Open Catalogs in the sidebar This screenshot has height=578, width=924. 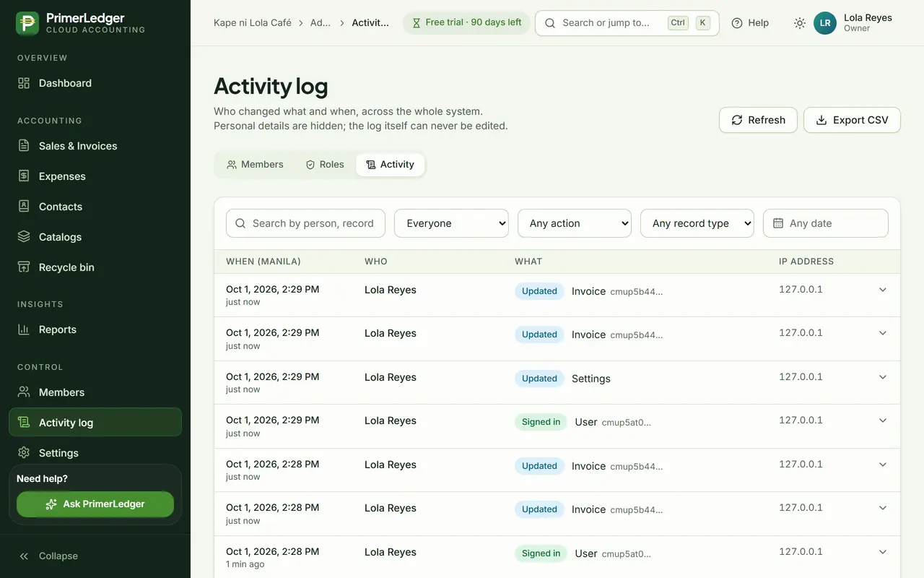coord(95,237)
